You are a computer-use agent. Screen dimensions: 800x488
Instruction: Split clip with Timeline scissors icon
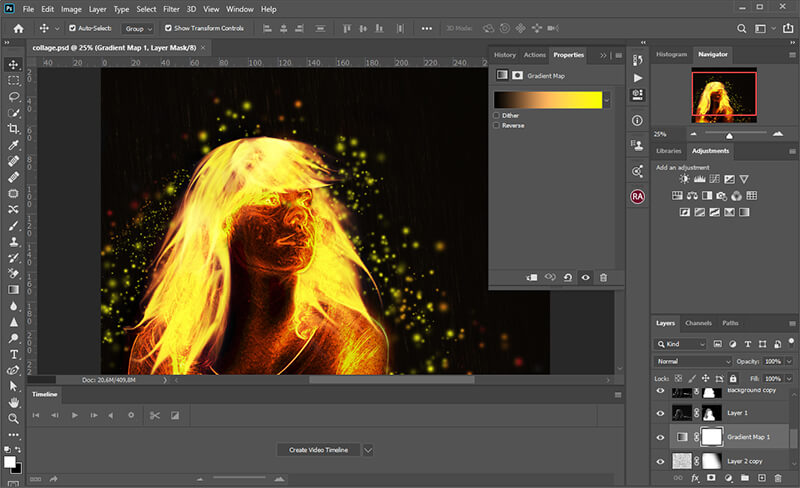click(155, 415)
